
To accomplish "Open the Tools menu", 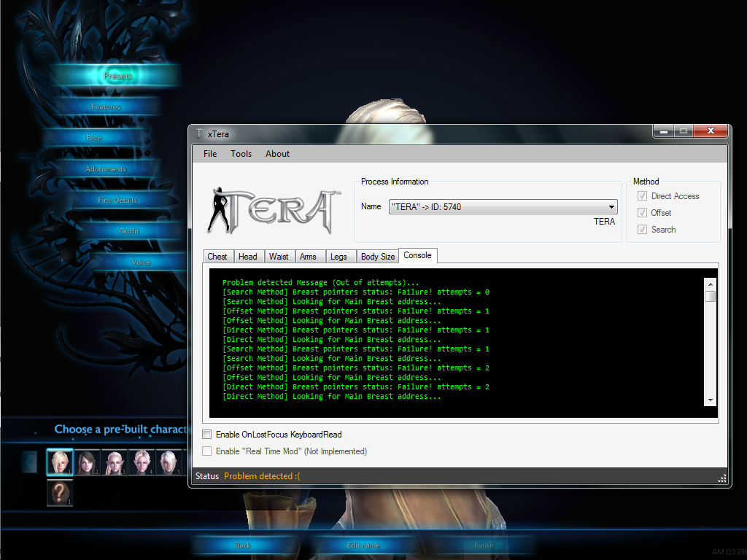I will point(241,154).
